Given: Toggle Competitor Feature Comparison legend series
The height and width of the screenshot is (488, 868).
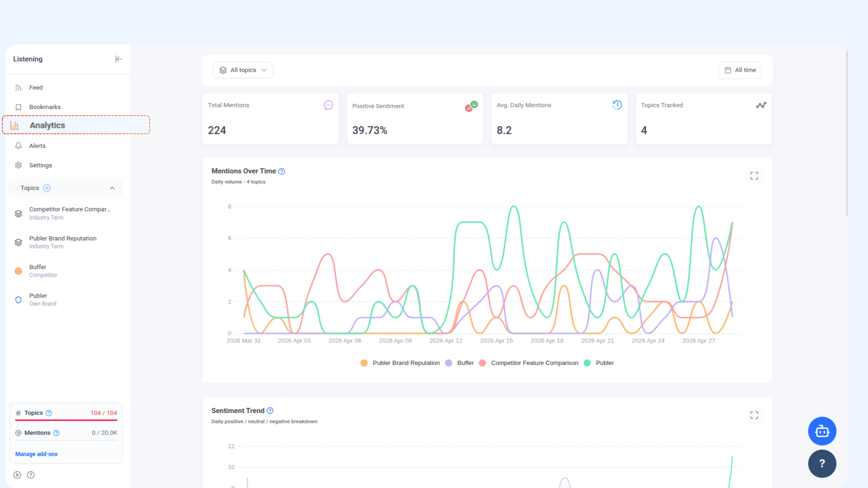Looking at the screenshot, I should point(528,363).
